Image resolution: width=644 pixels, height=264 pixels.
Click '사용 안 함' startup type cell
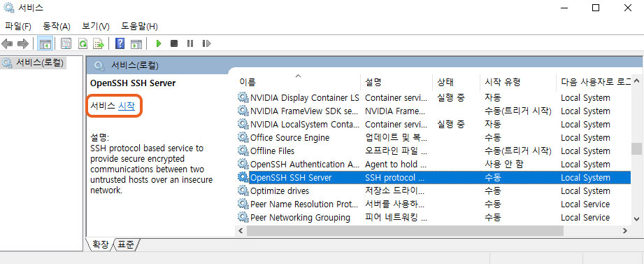(504, 164)
